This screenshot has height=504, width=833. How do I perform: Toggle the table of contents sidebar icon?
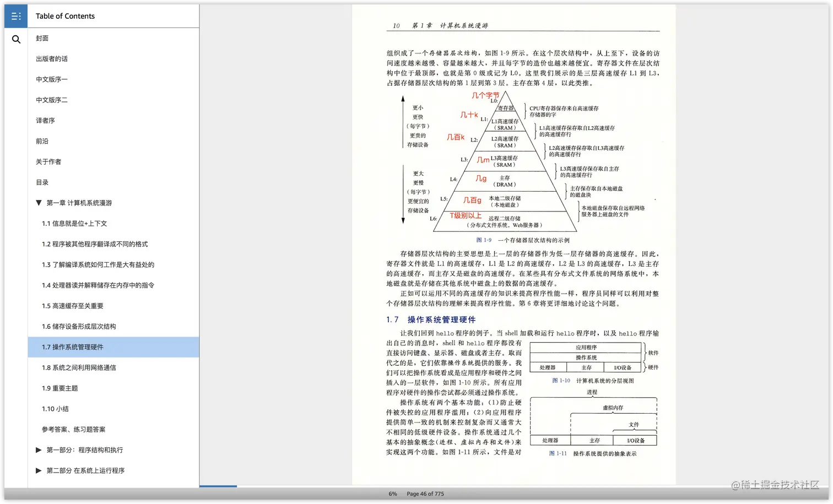pyautogui.click(x=16, y=16)
